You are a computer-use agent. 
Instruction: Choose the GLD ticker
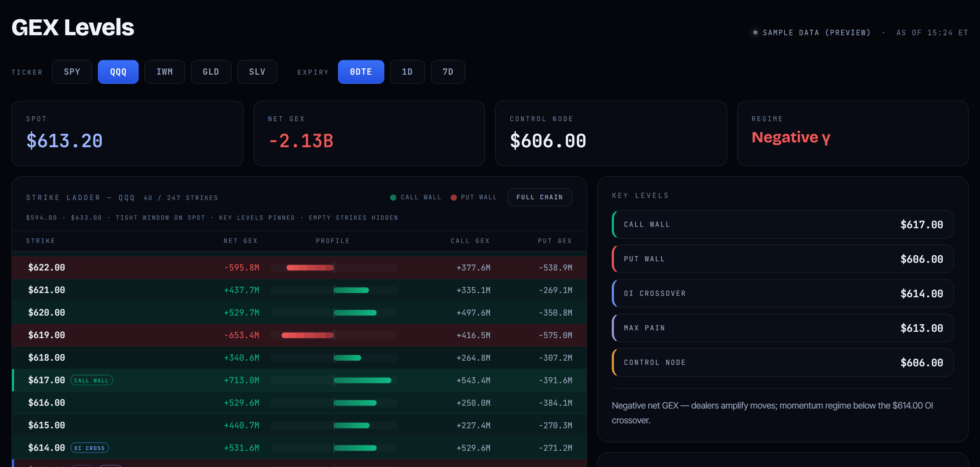pos(211,71)
